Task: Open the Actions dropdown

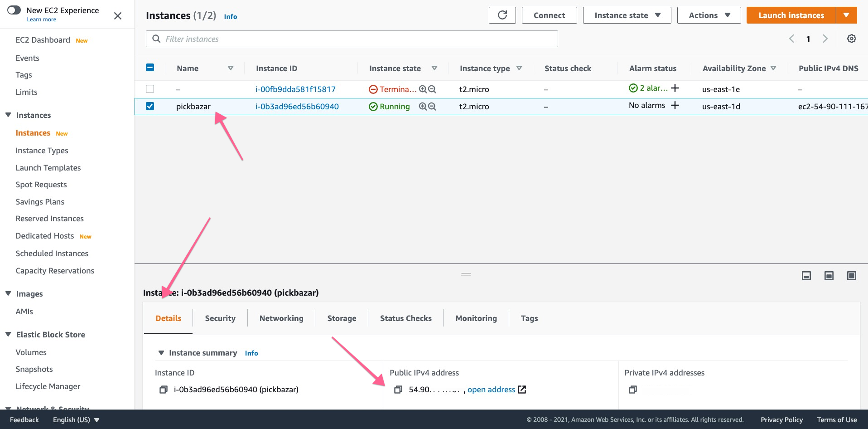Action: pos(709,15)
